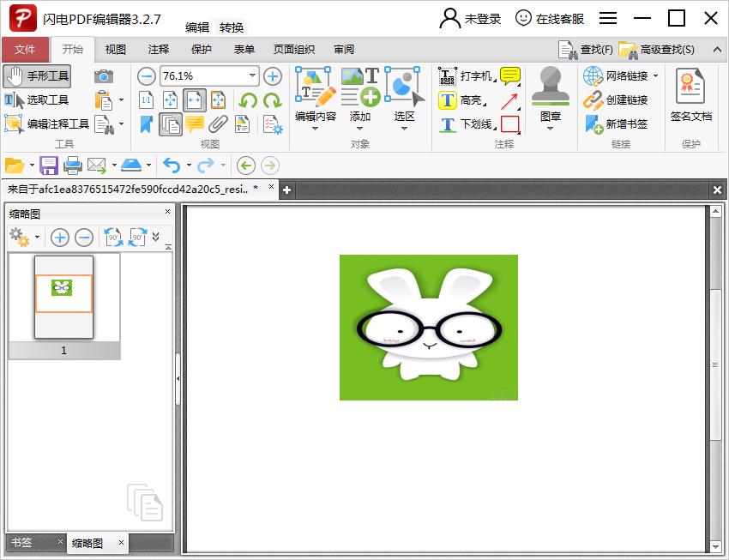Expand the thumbnail options gear dropdown
729x560 pixels.
tap(37, 238)
